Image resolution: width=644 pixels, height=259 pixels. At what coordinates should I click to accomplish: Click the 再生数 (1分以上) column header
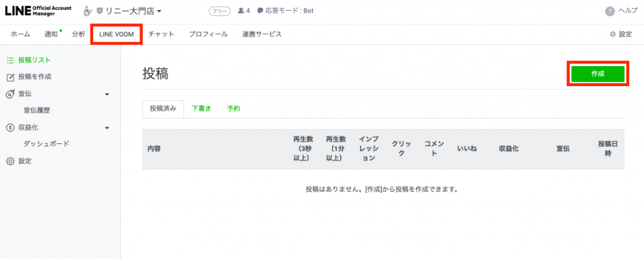336,148
